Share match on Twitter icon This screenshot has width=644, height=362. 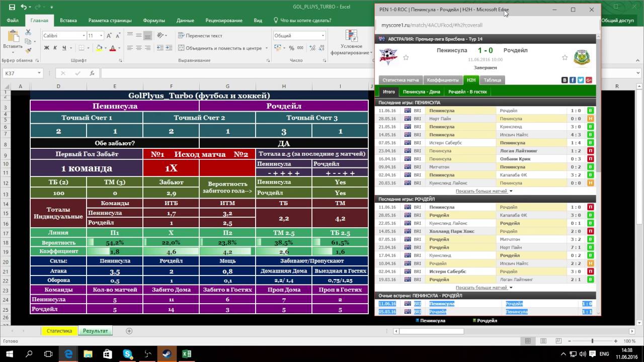(581, 80)
